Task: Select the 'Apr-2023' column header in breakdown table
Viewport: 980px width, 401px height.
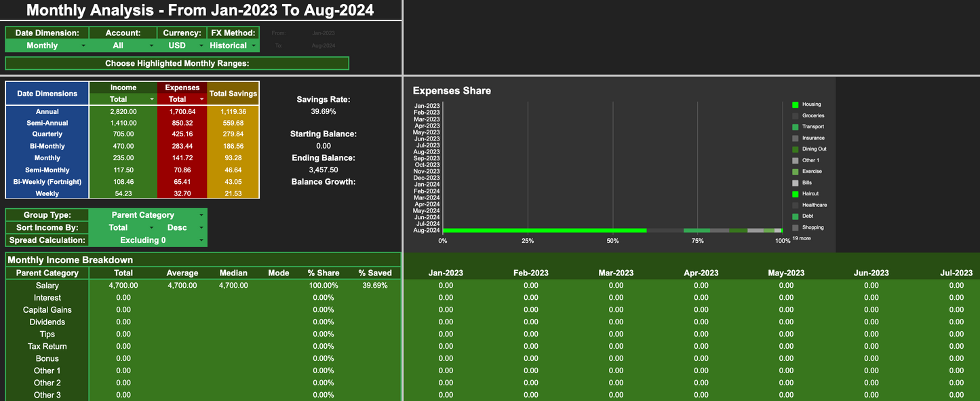Action: [x=701, y=273]
